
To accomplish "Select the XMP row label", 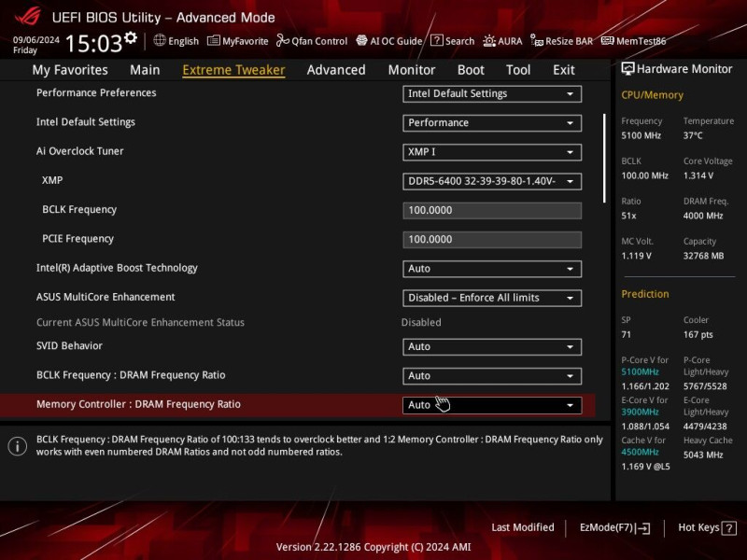I will pos(52,180).
